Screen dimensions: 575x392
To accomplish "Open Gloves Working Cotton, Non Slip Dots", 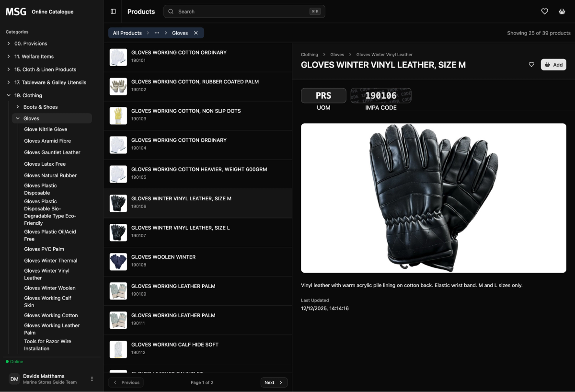I will [198, 116].
